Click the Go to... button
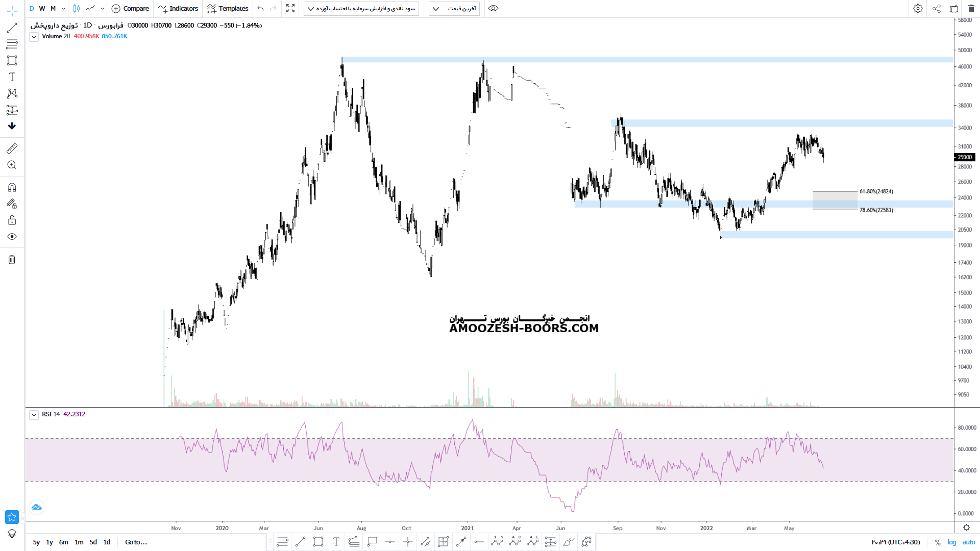Image resolution: width=980 pixels, height=551 pixels. click(x=136, y=542)
